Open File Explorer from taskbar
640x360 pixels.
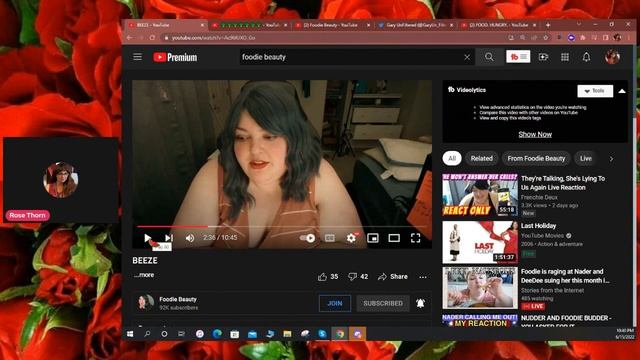(287, 334)
